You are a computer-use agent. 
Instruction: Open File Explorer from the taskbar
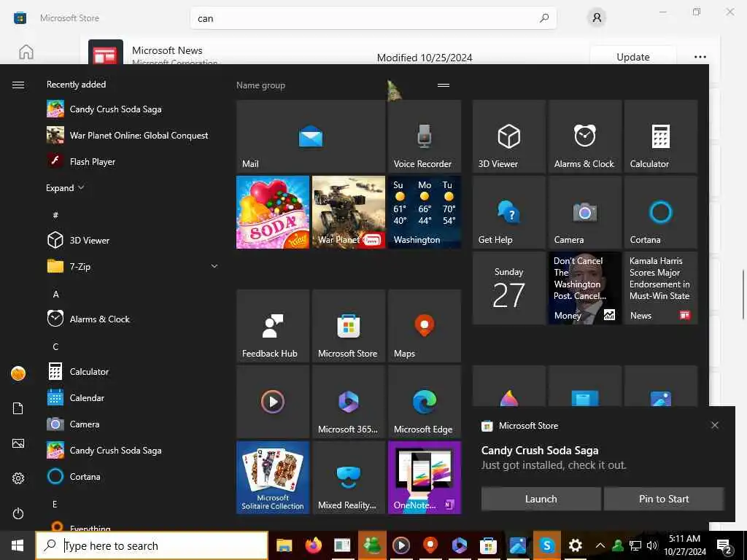(285, 545)
